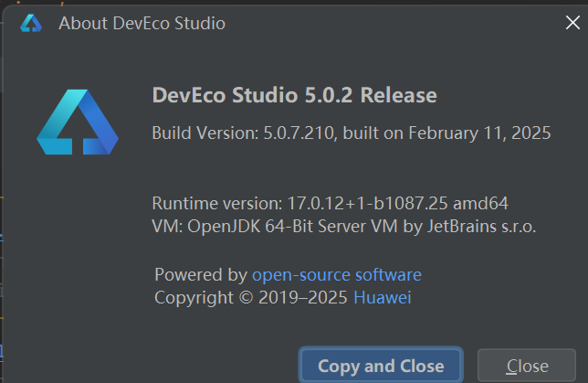Open the open-source software link
The width and height of the screenshot is (588, 383).
(x=337, y=275)
